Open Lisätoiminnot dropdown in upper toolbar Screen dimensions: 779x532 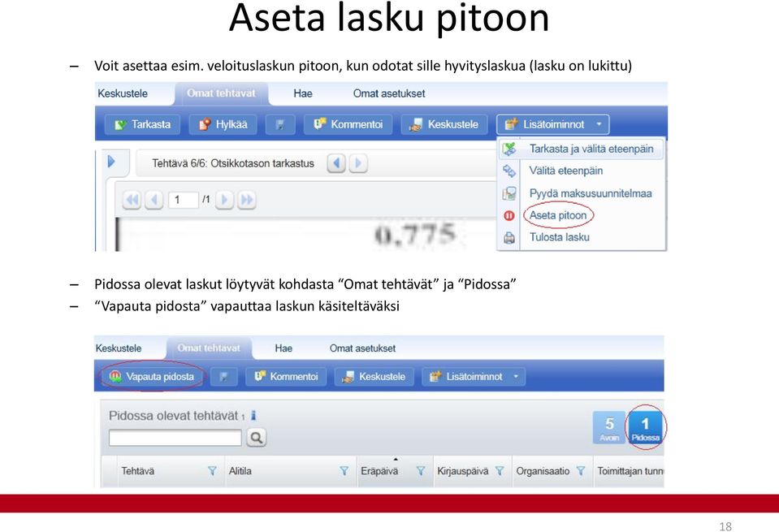(552, 124)
